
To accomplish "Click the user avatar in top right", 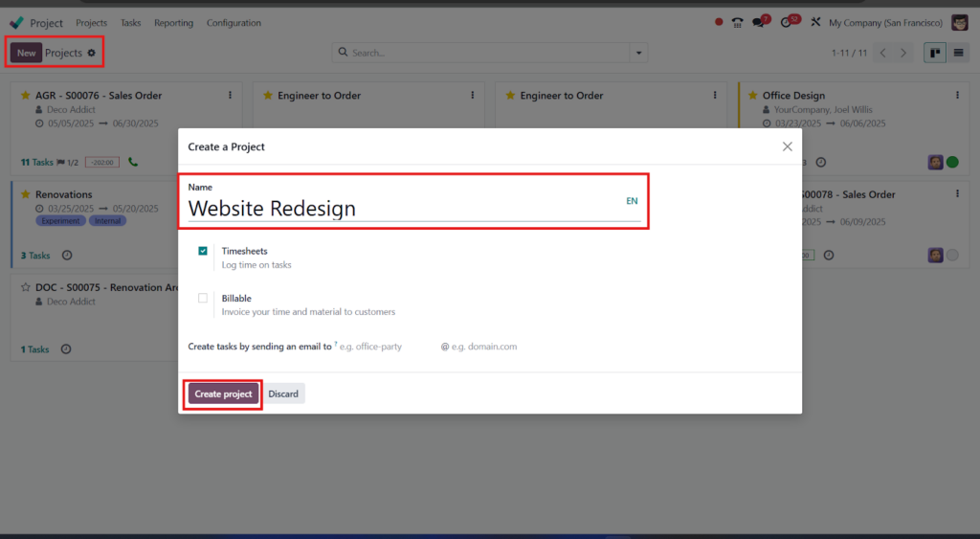I will [x=960, y=23].
